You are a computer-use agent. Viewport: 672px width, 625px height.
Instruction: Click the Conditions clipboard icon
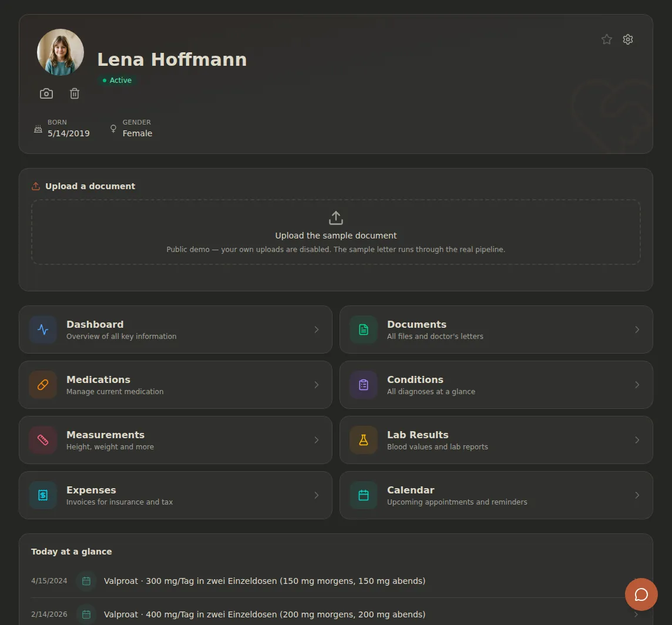(364, 385)
